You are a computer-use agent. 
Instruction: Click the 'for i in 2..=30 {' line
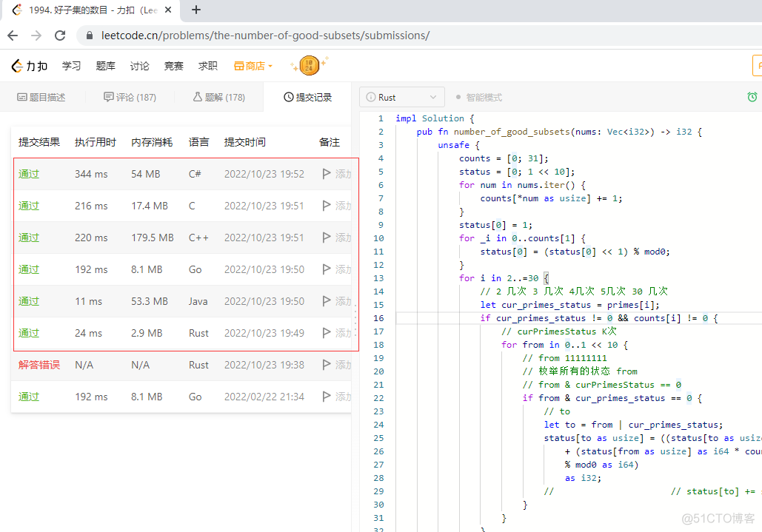pos(504,278)
